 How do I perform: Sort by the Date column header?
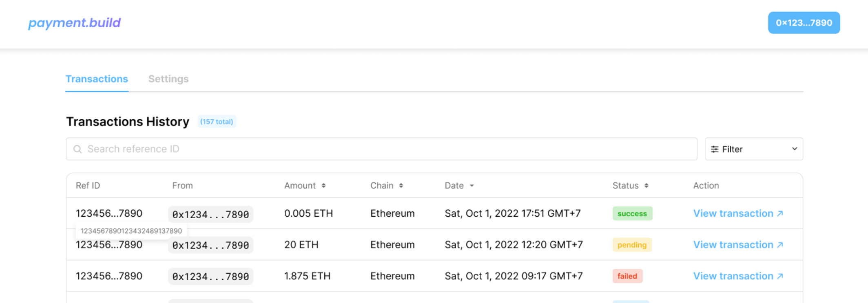[454, 186]
